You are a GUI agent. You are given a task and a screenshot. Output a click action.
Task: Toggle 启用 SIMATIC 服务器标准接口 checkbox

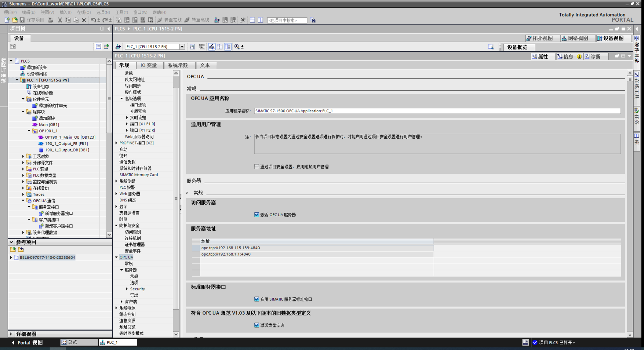pos(257,299)
